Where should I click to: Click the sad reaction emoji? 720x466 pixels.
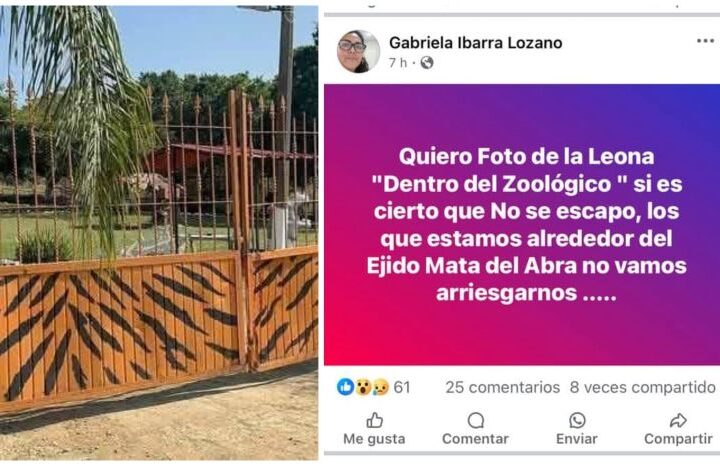tap(380, 387)
